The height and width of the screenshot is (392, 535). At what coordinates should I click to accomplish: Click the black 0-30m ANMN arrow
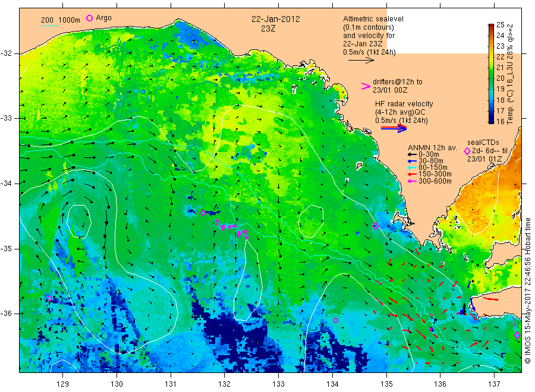pyautogui.click(x=412, y=154)
